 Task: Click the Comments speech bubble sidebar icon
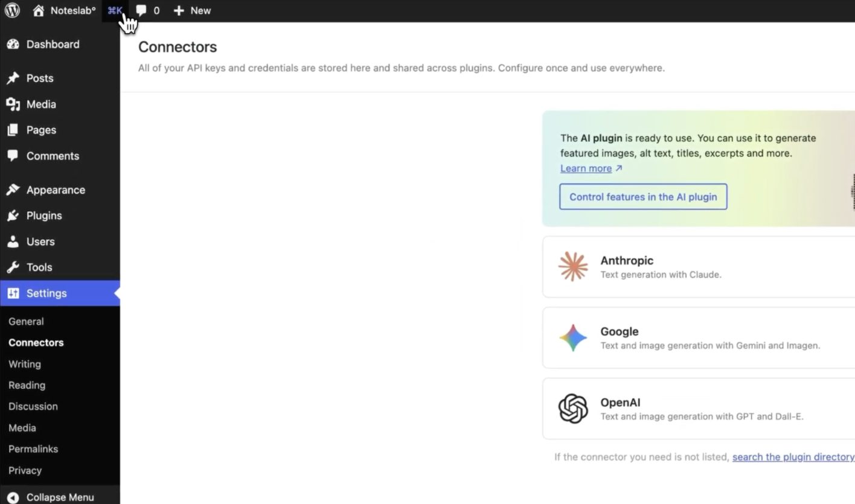[x=13, y=156]
